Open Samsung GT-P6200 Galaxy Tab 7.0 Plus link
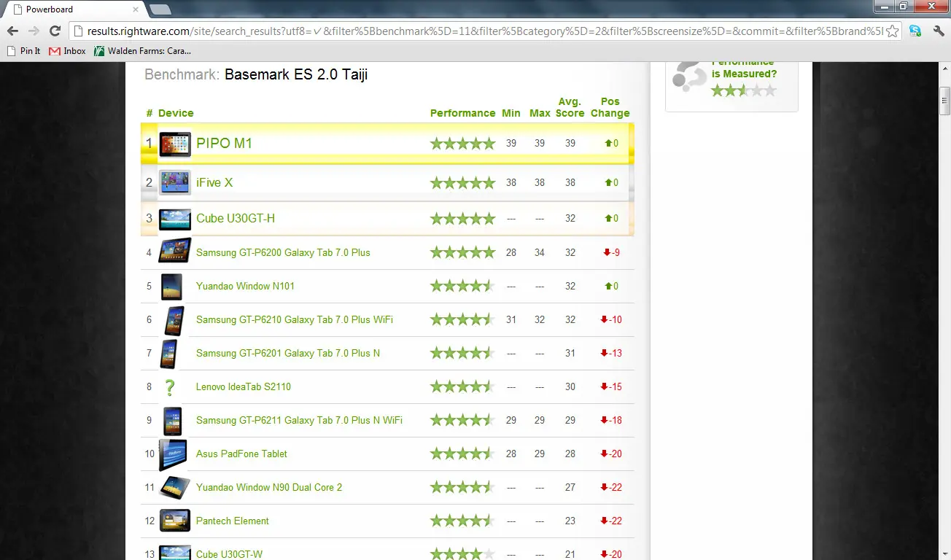Viewport: 951px width, 560px height. click(283, 252)
